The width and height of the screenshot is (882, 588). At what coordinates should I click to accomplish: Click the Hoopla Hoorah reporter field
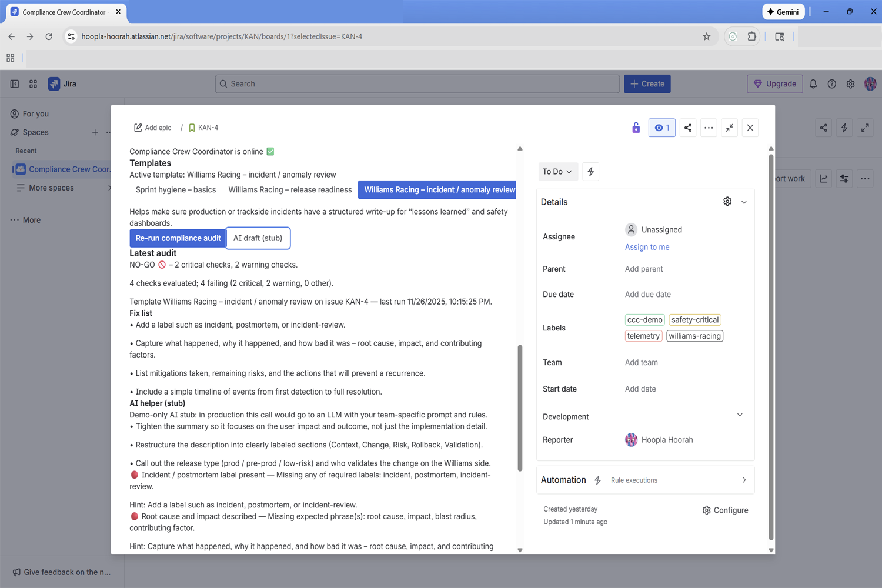coord(659,440)
